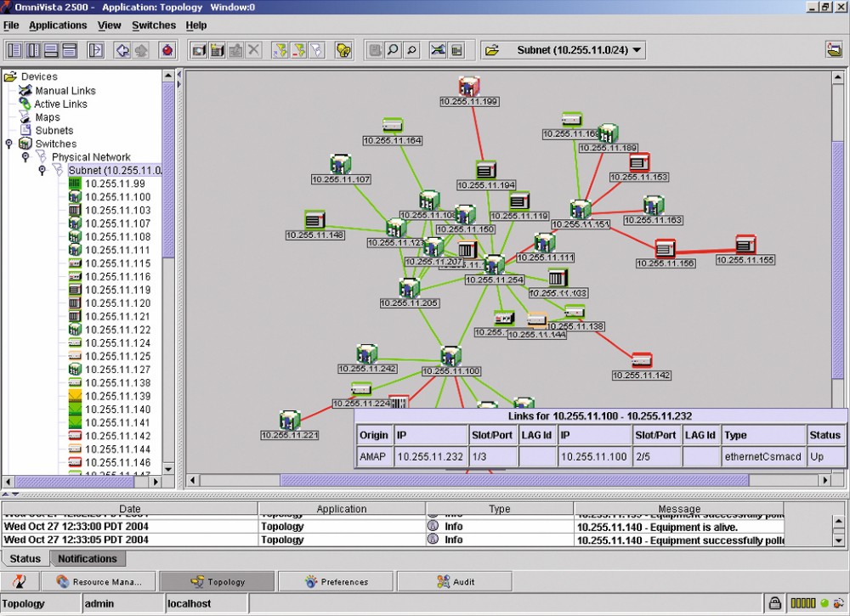Select 10.255.11.119 in the device tree
Screen dimensions: 850x616
pos(117,290)
